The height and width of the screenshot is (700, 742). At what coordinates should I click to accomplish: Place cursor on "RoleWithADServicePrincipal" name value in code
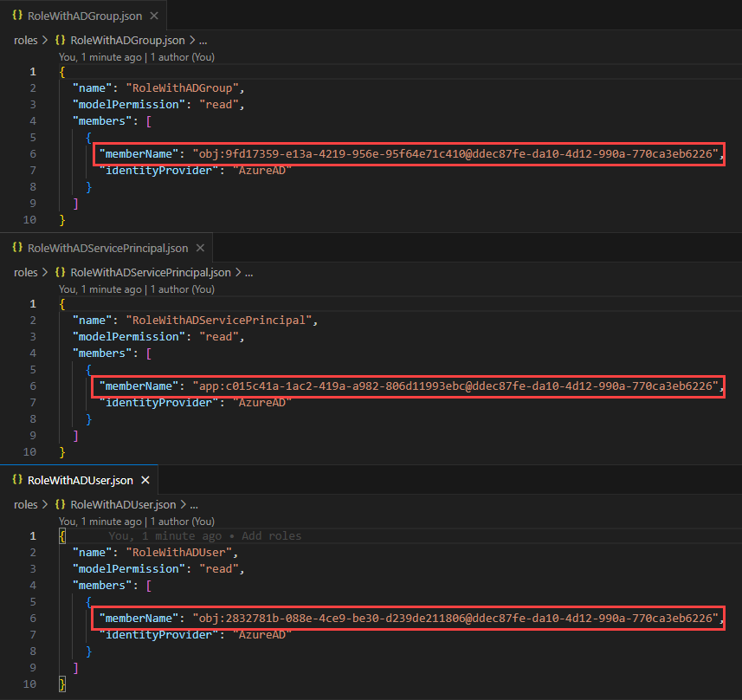(x=219, y=321)
